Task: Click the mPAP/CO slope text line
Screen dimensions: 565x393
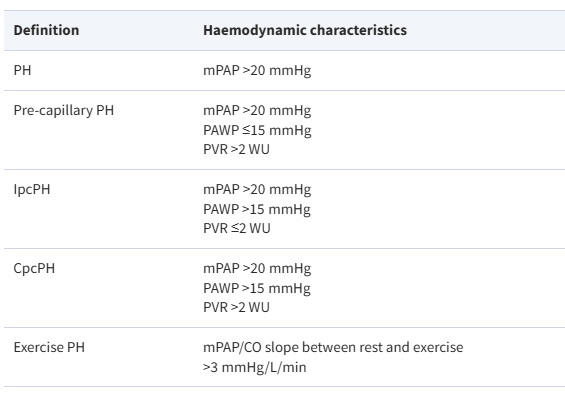Action: coord(333,348)
